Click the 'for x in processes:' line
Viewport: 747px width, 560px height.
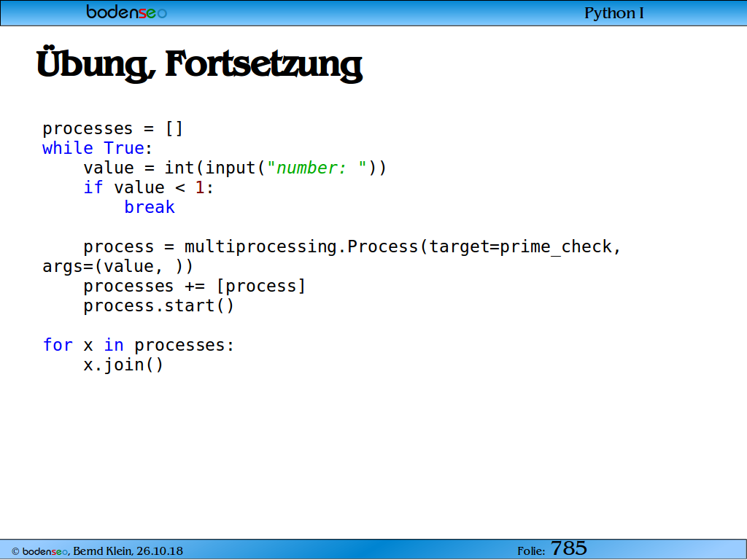(139, 345)
